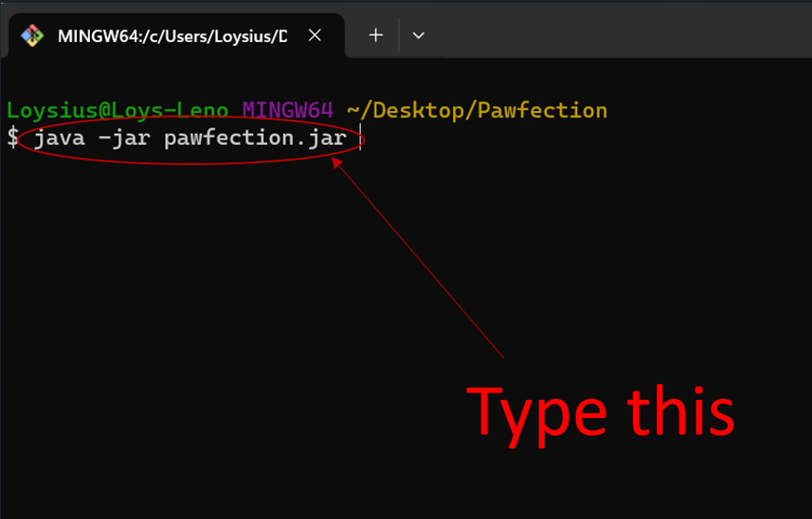Viewport: 812px width, 519px height.
Task: Click the red arrowhead near the command
Action: 336,160
